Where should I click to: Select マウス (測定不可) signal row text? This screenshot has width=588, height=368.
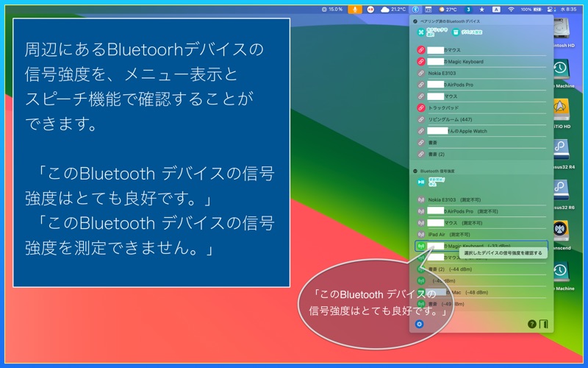coord(454,223)
